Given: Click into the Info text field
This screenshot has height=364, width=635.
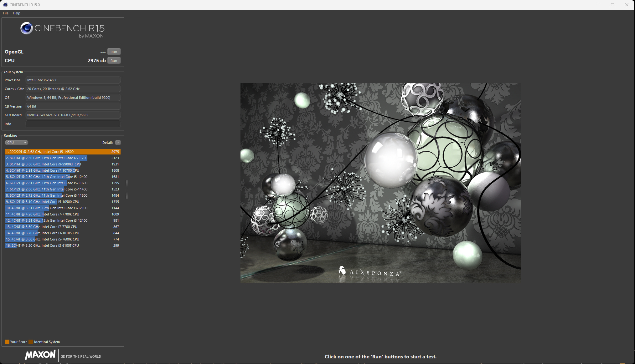Looking at the screenshot, I should click(x=73, y=124).
